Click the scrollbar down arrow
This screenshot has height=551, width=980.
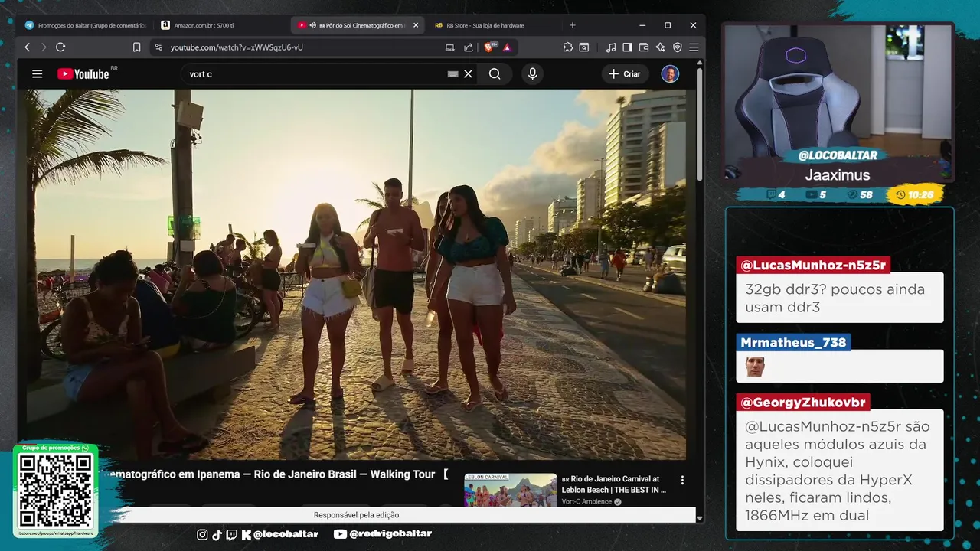tap(700, 517)
